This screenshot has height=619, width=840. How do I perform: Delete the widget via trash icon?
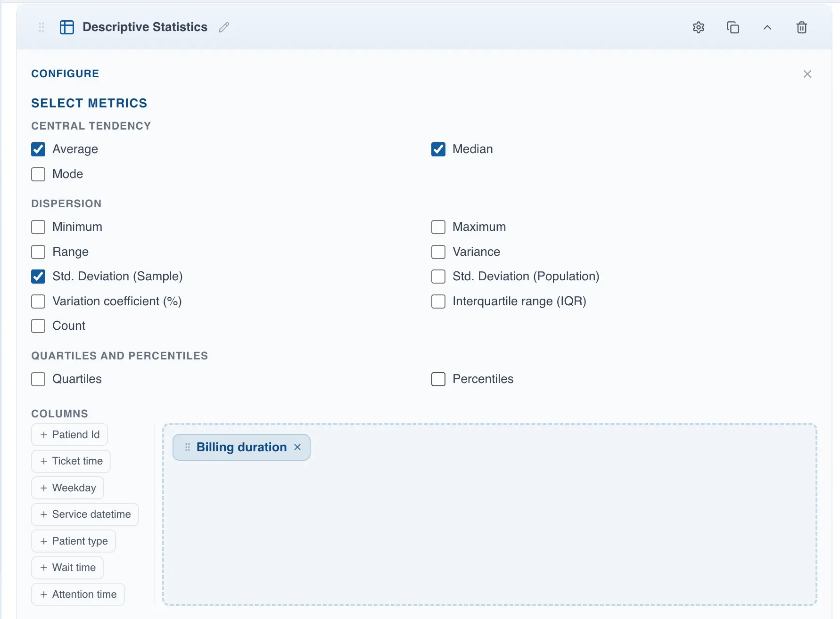(x=802, y=27)
